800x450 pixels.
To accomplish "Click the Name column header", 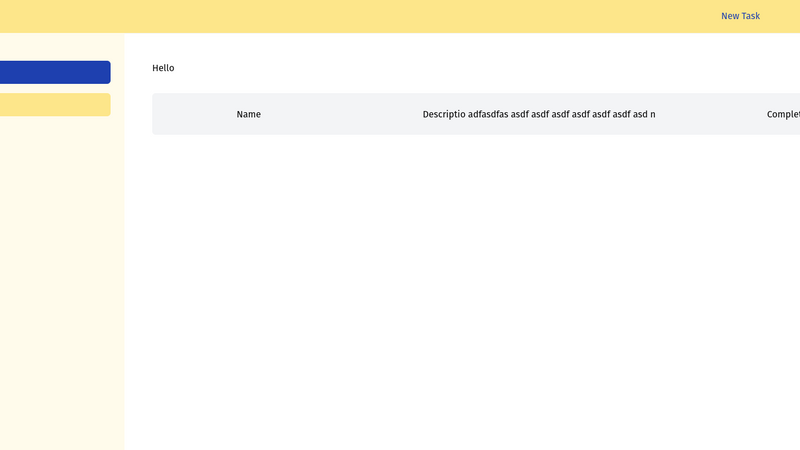I will pyautogui.click(x=248, y=114).
